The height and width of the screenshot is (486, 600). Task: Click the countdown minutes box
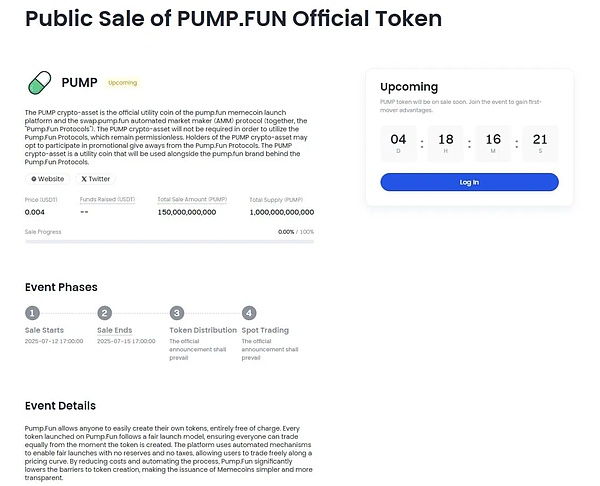click(x=493, y=143)
